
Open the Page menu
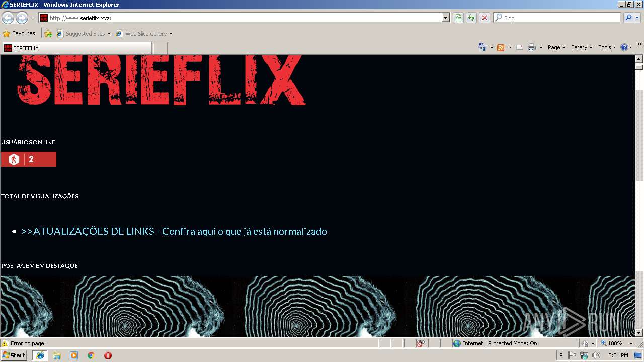[x=556, y=47]
